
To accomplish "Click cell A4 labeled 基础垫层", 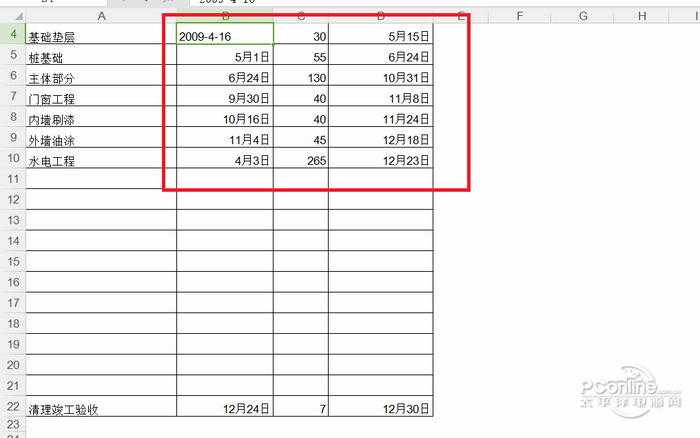I will tap(101, 33).
